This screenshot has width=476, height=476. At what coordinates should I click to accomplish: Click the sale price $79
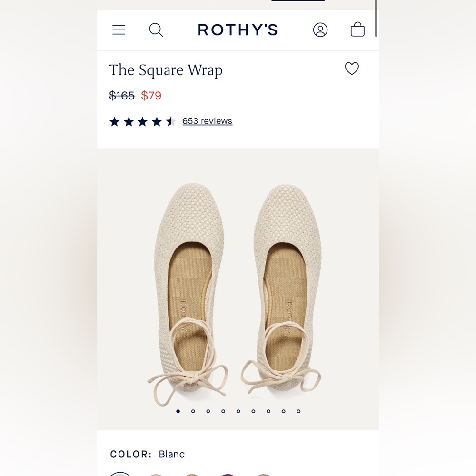point(151,96)
